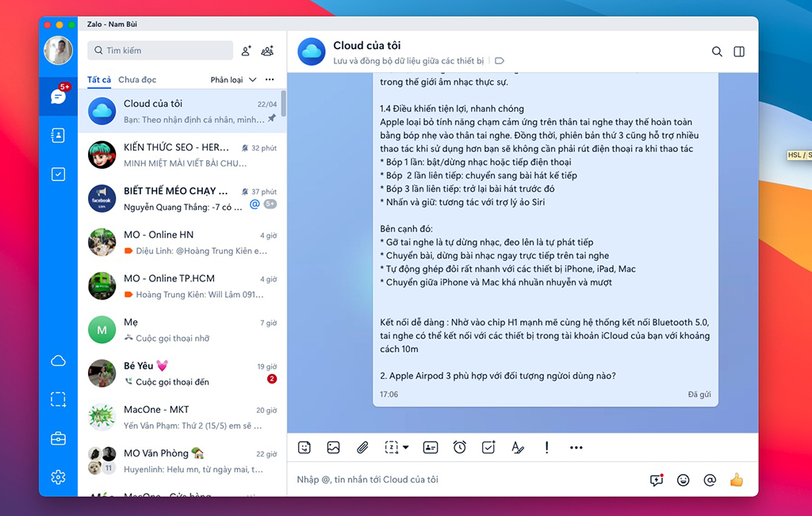Click the reminder alarm clock icon
The image size is (812, 516).
coord(459,447)
